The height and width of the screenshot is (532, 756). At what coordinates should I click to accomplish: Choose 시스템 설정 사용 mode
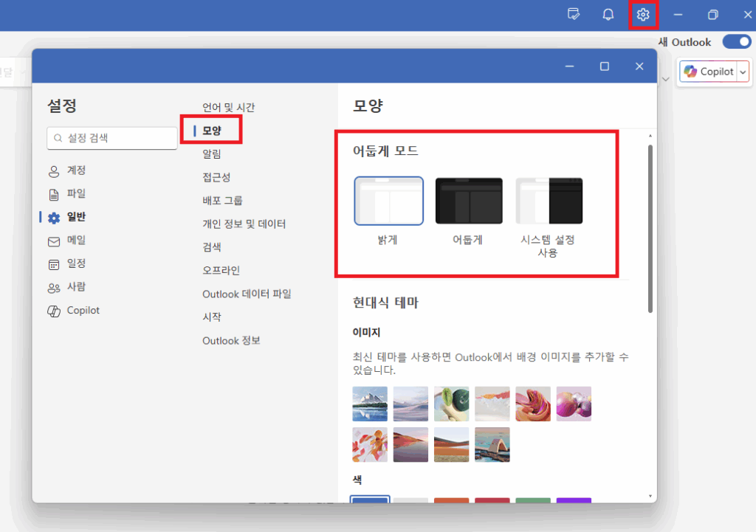click(549, 200)
